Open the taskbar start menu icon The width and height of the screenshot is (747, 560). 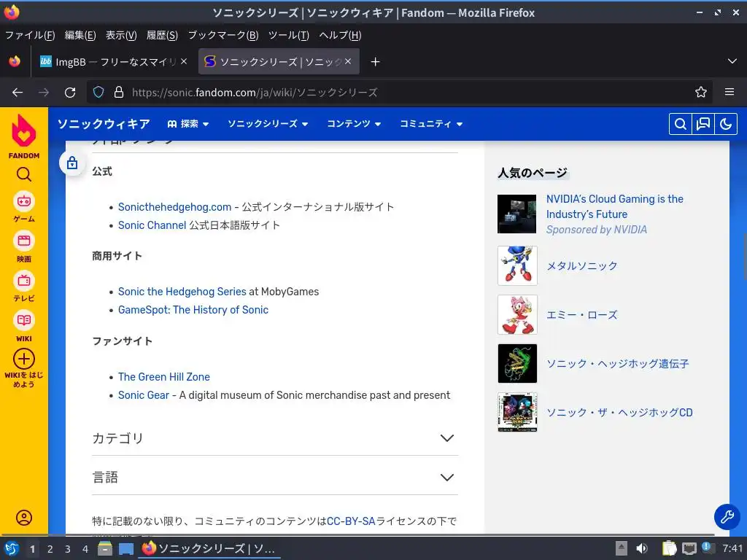click(x=12, y=548)
